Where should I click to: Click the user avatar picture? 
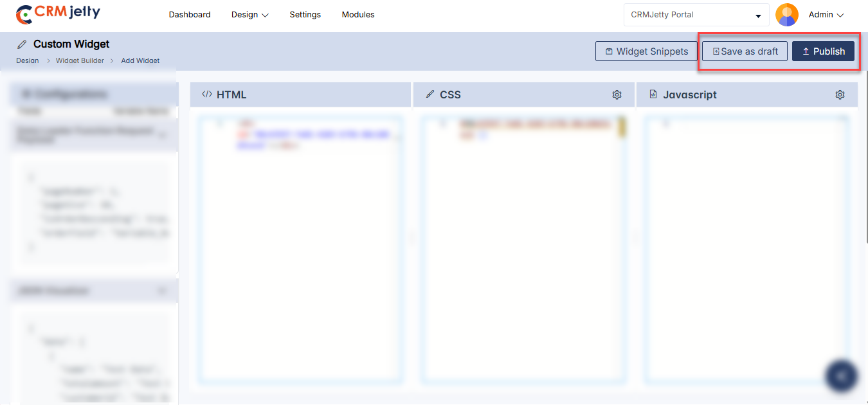tap(786, 15)
